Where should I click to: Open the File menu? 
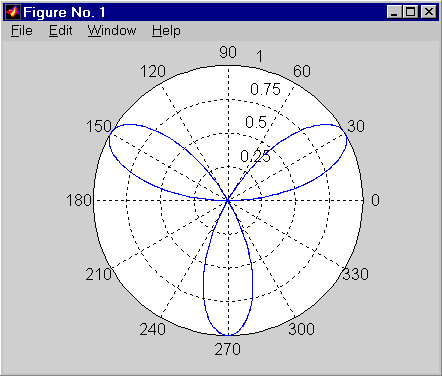coord(22,31)
